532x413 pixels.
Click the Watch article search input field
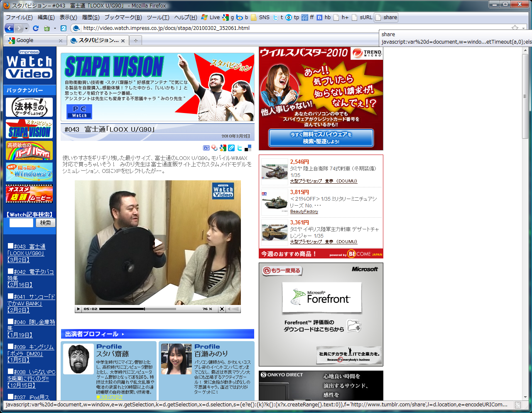pos(21,223)
